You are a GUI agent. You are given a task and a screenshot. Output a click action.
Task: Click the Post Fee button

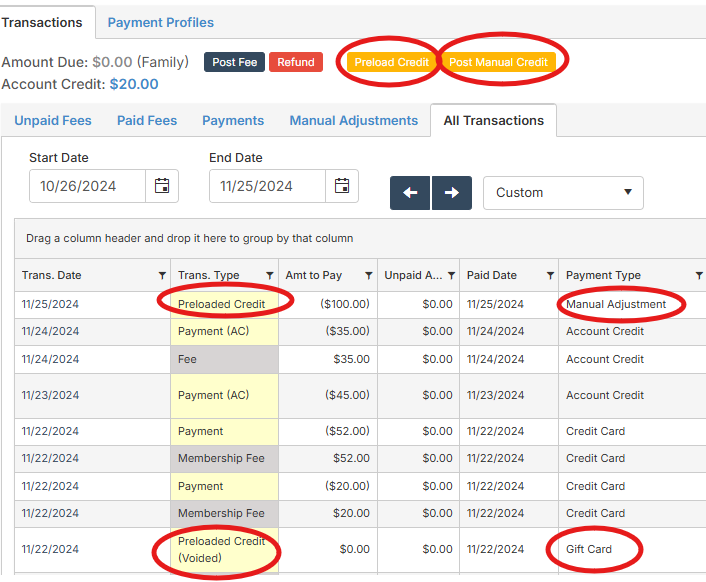pyautogui.click(x=234, y=62)
